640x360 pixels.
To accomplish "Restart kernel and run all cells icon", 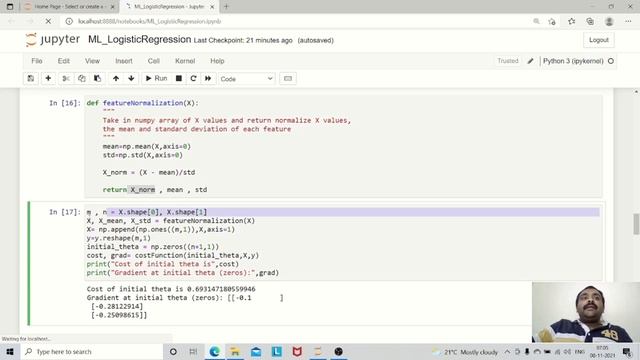I will tap(208, 78).
